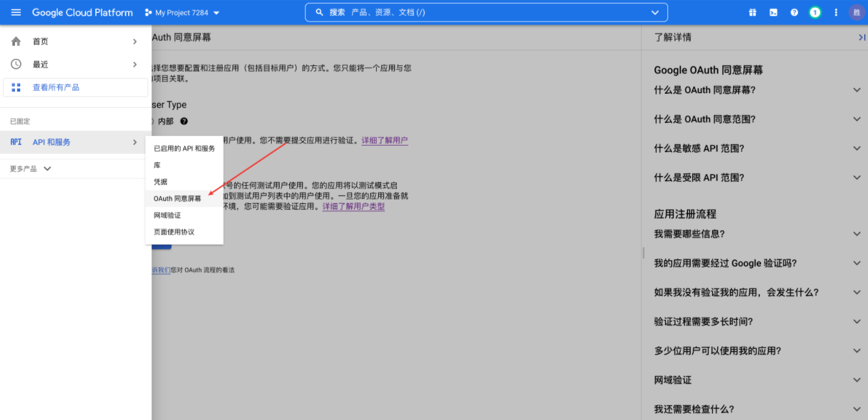Activate the Cloud Shell terminal icon
The image size is (868, 420).
tap(773, 12)
